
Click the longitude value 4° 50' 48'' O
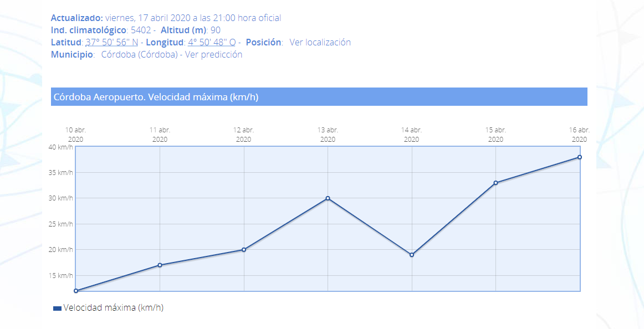[212, 42]
